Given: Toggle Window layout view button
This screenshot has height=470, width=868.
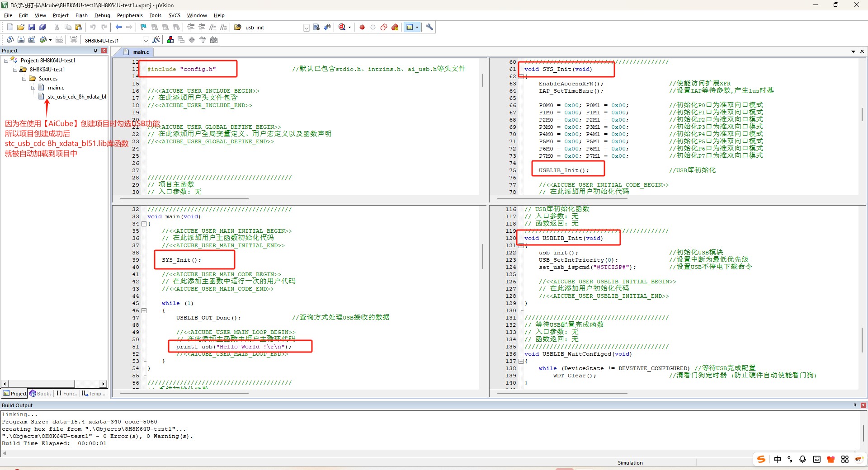Looking at the screenshot, I should (410, 27).
